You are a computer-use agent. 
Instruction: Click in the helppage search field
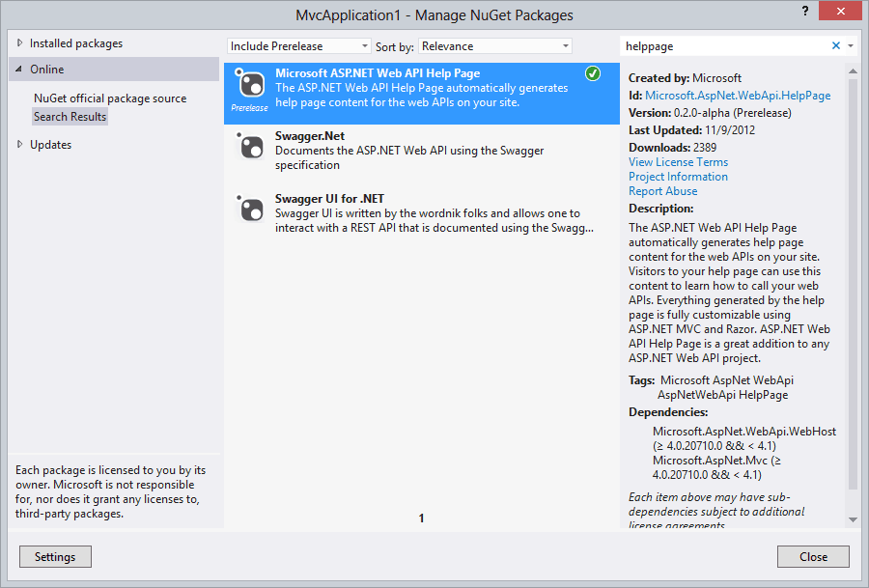coord(726,46)
